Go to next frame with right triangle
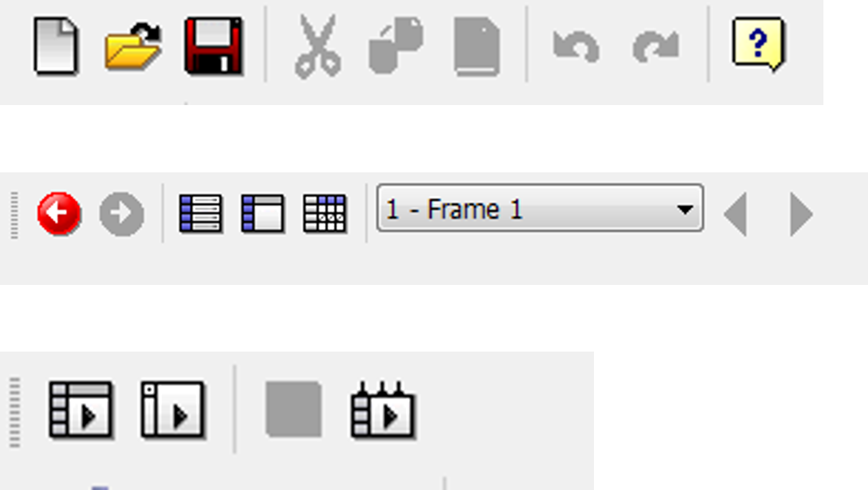 801,215
